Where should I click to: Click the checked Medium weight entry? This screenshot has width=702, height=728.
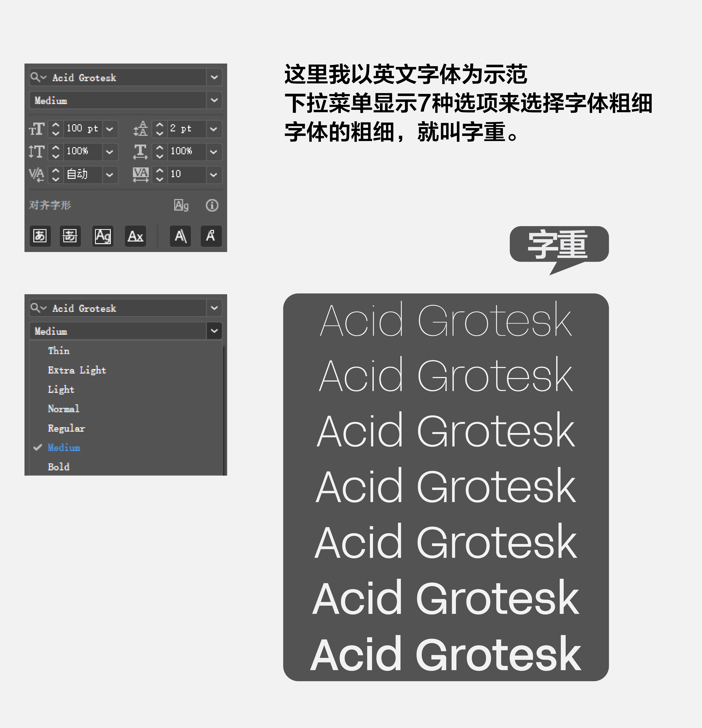click(64, 448)
